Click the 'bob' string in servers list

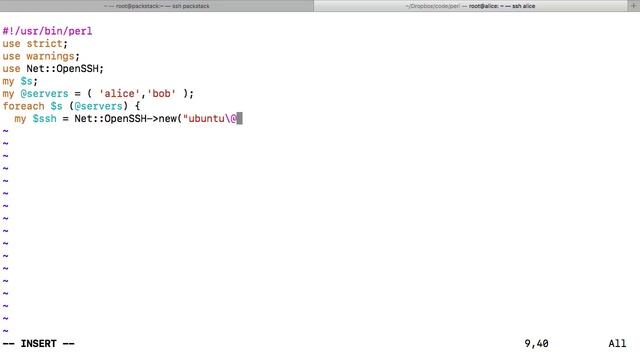tap(161, 93)
